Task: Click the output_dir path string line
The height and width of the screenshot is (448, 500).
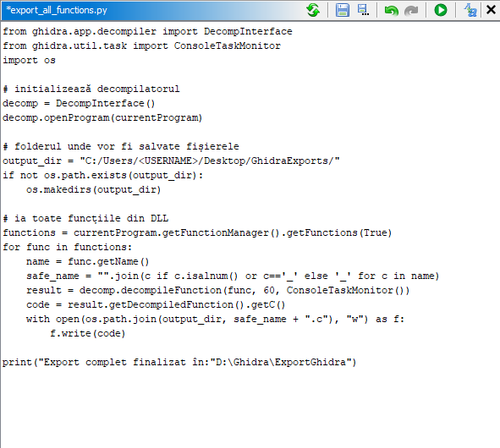Action: pyautogui.click(x=171, y=161)
